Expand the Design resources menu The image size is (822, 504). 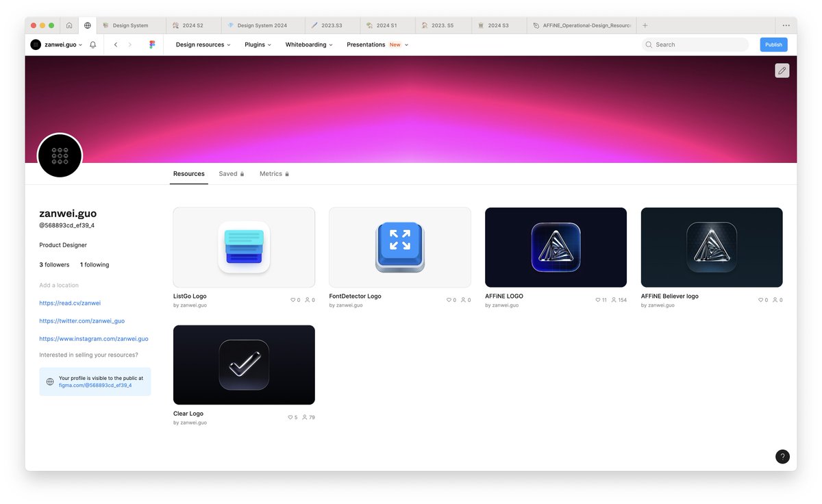pos(203,45)
